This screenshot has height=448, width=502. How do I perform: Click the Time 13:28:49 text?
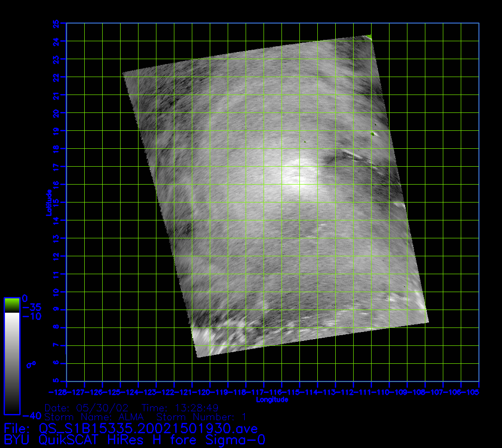coord(180,408)
